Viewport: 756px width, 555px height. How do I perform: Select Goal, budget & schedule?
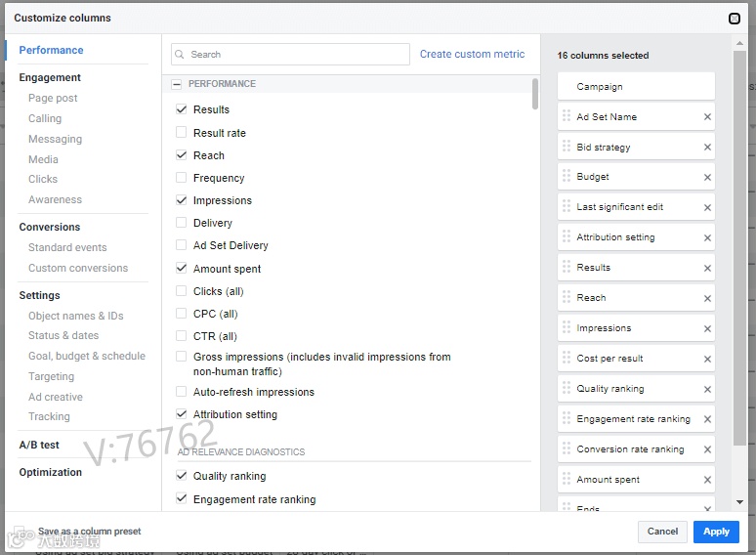[x=87, y=356]
